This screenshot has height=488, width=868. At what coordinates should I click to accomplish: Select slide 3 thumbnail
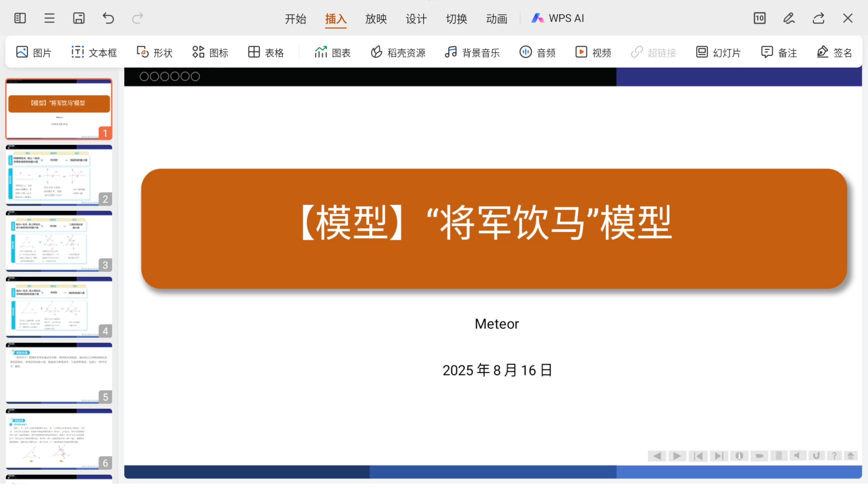click(59, 241)
